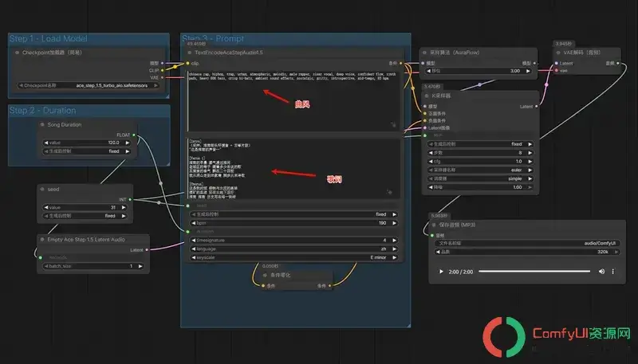Collapse the TextEncodeAceStepAudio1.5 node with its dot
The width and height of the screenshot is (638, 364).
[x=190, y=53]
